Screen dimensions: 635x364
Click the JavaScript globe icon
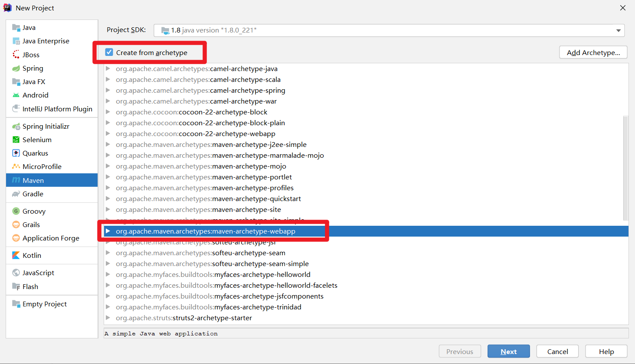pyautogui.click(x=16, y=273)
